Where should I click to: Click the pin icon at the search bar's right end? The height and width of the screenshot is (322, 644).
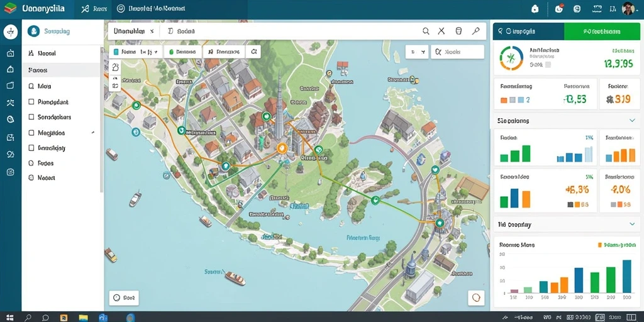click(475, 31)
